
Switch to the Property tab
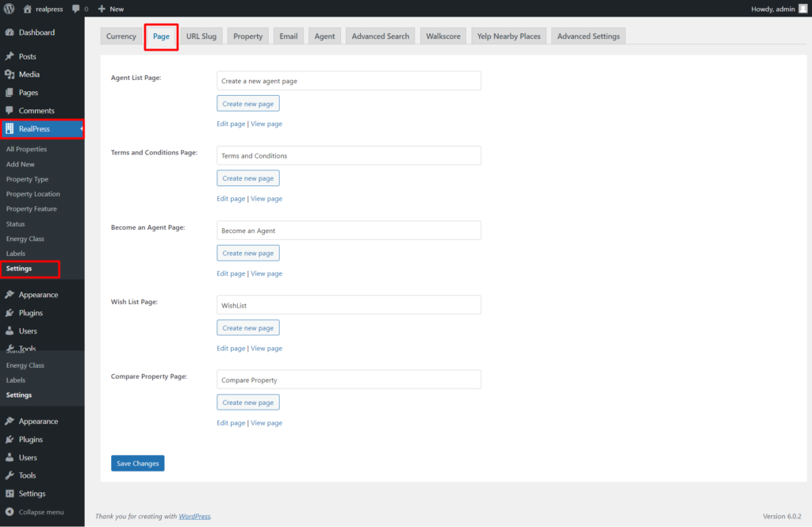248,36
